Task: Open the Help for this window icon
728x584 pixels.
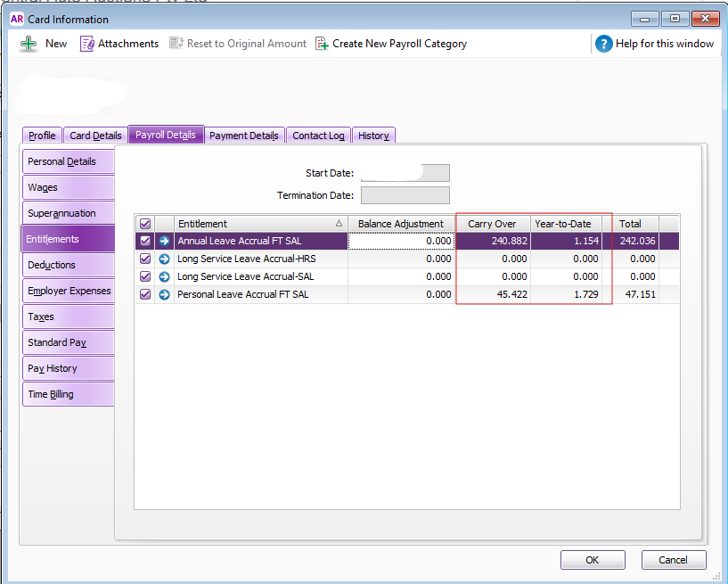Action: coord(604,44)
